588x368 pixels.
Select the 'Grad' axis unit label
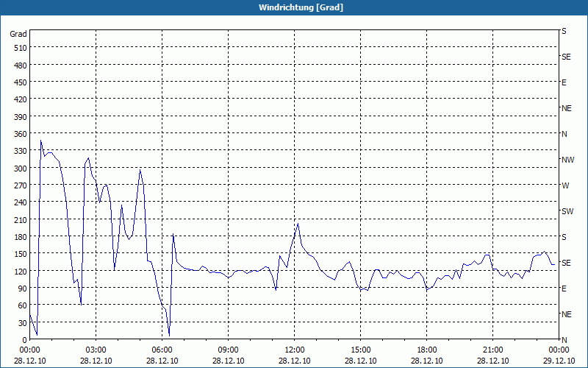18,34
